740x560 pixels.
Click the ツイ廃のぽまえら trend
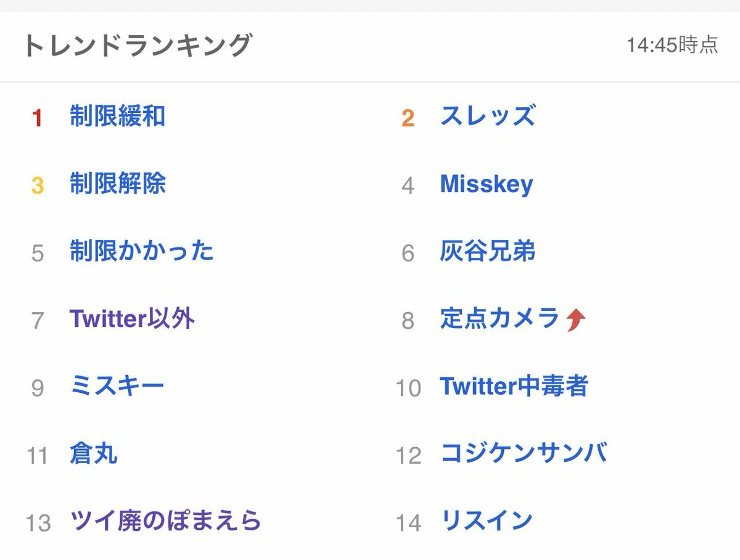point(165,521)
